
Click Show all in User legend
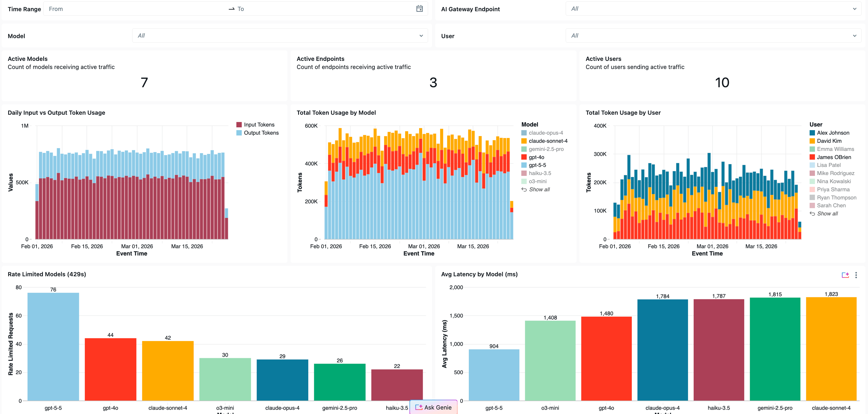point(827,214)
